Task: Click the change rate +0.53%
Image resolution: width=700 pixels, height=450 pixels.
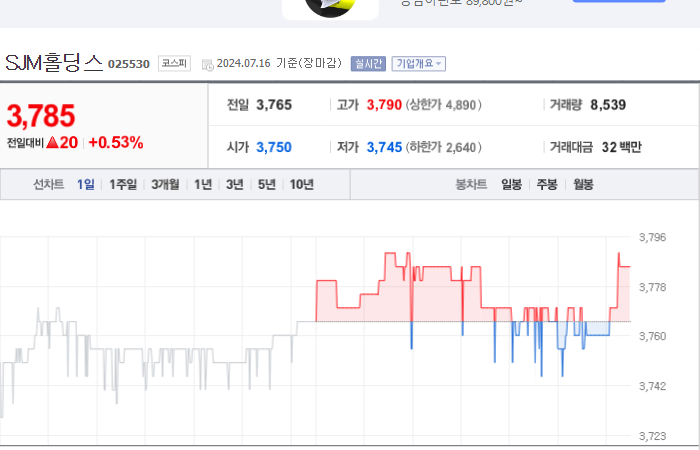Action: pos(116,142)
